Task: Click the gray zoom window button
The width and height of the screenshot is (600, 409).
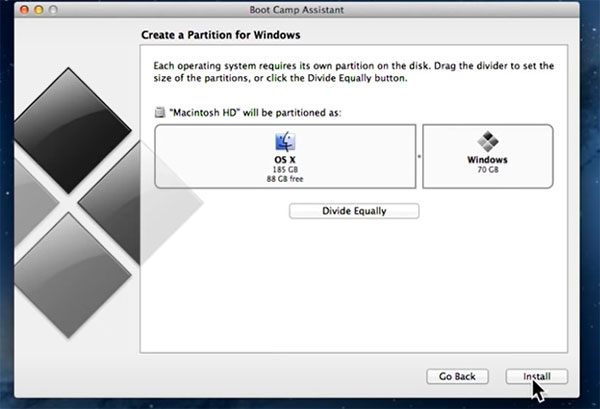Action: (x=53, y=10)
